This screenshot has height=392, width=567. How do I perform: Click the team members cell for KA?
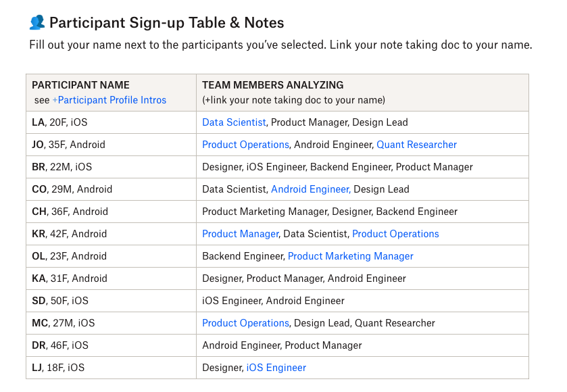pyautogui.click(x=304, y=278)
